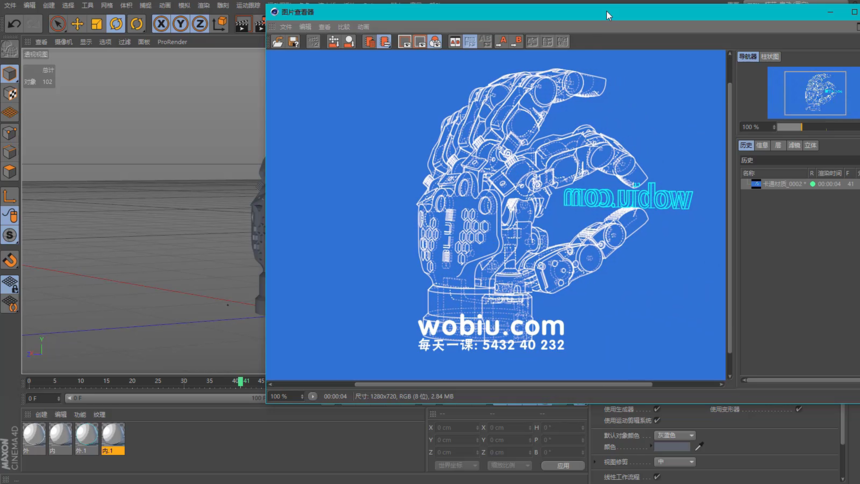Switch to the 立体 stereo tab
Screen dimensions: 860x484
click(x=811, y=145)
